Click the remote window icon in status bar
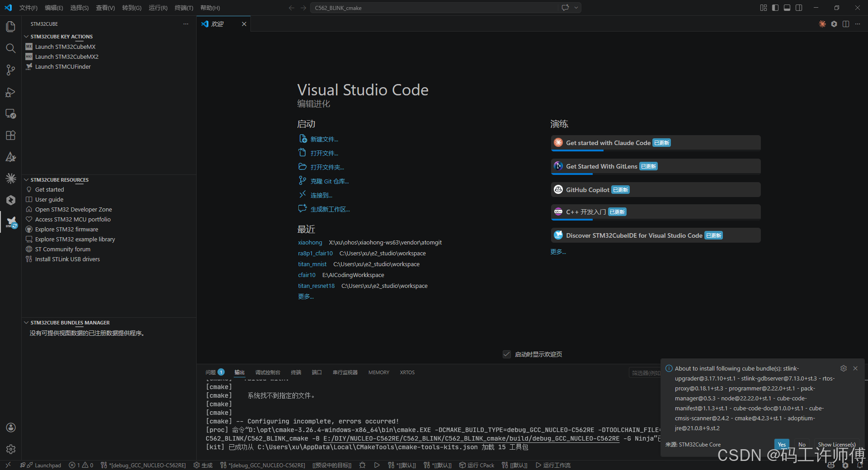This screenshot has height=470, width=868. coord(8,465)
